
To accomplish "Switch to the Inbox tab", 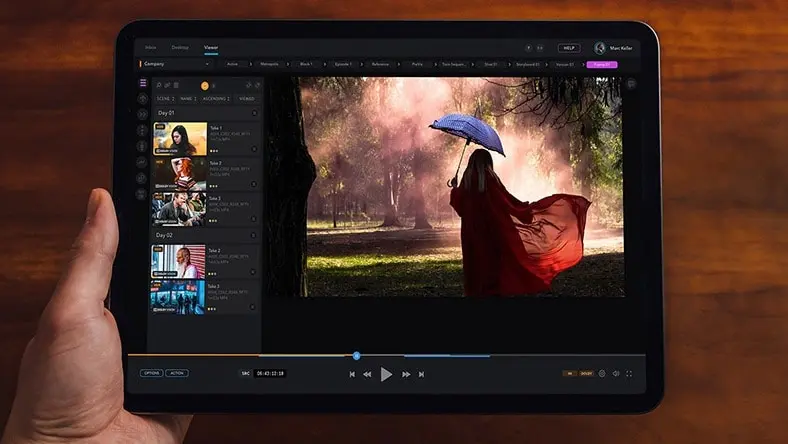I will [150, 47].
